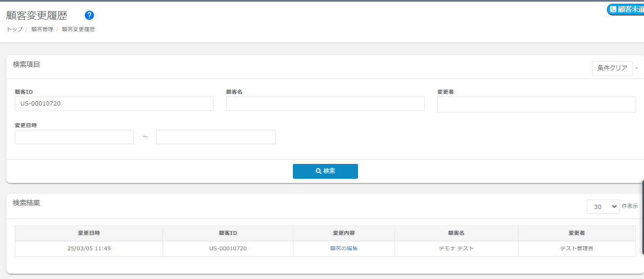
Task: Click the 変更日時 column header
Action: pyautogui.click(x=89, y=233)
